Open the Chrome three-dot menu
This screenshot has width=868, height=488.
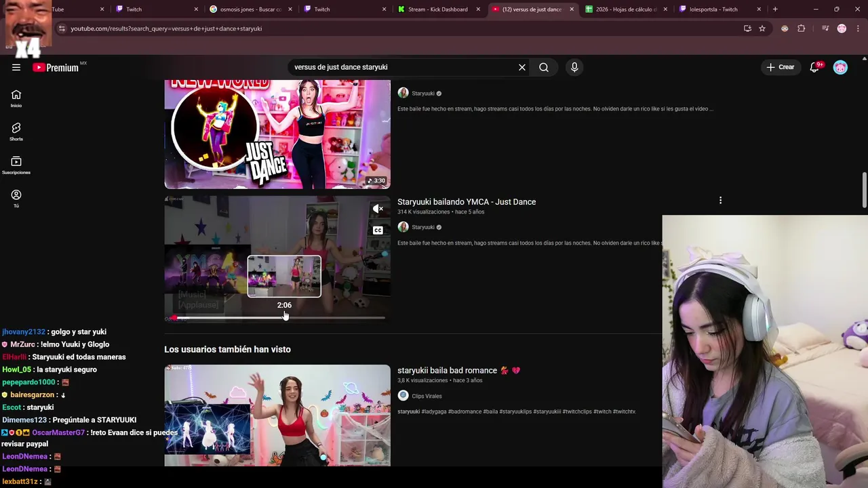coord(858,28)
